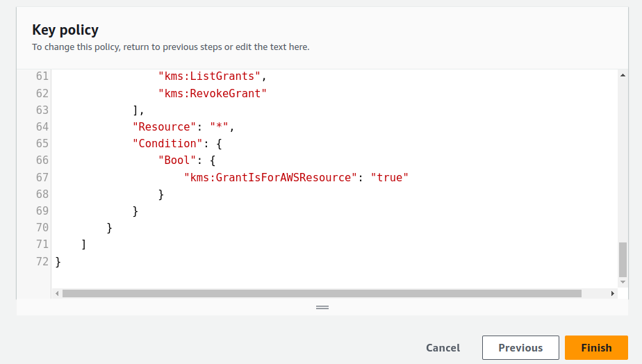Image resolution: width=642 pixels, height=364 pixels.
Task: Click the horizontal scrollbar left arrow
Action: pos(56,294)
